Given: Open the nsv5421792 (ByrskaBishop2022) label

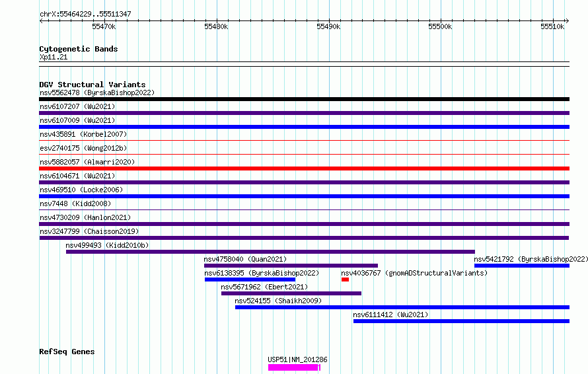Looking at the screenshot, I should point(531,259).
